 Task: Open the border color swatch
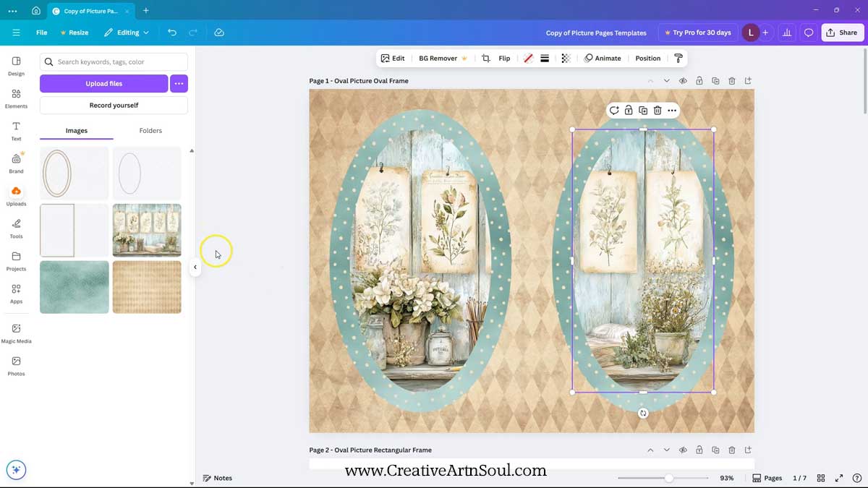(528, 59)
